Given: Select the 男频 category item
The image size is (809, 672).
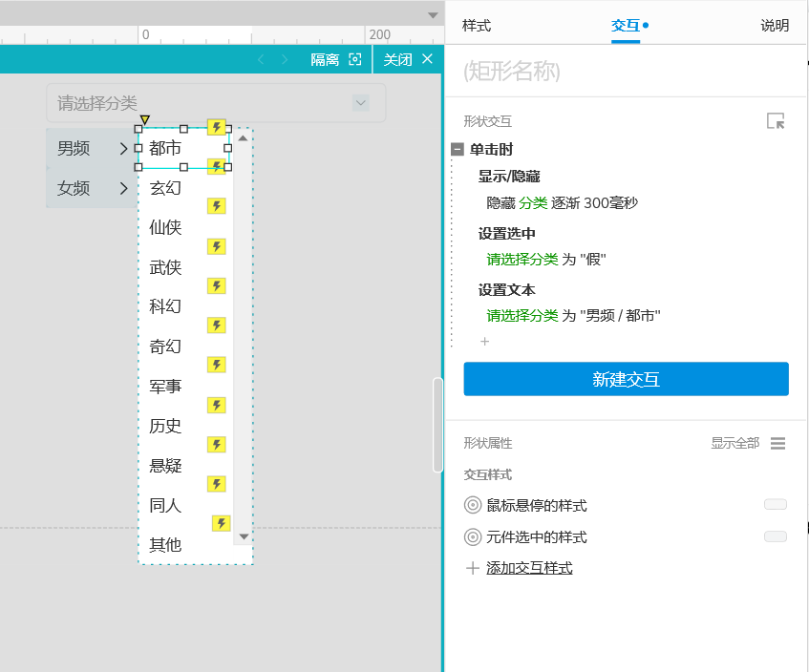Looking at the screenshot, I should point(92,148).
